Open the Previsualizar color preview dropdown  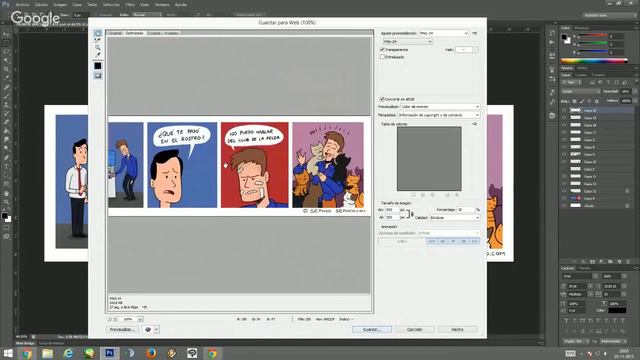click(x=440, y=107)
